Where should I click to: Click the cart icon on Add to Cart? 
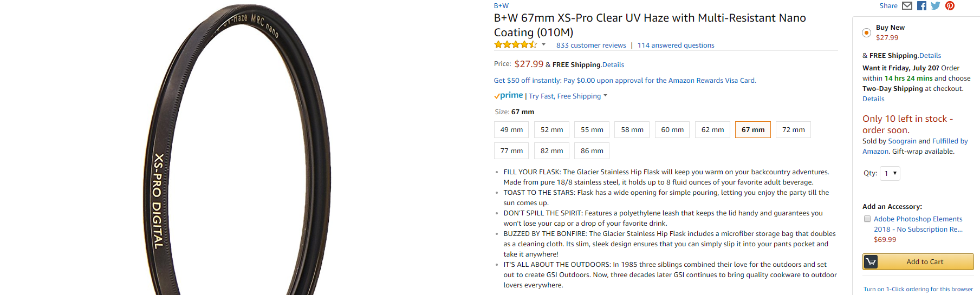pos(871,262)
